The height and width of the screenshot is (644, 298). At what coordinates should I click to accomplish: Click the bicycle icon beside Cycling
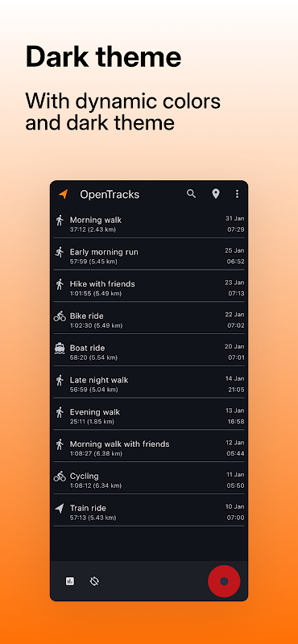pos(60,477)
